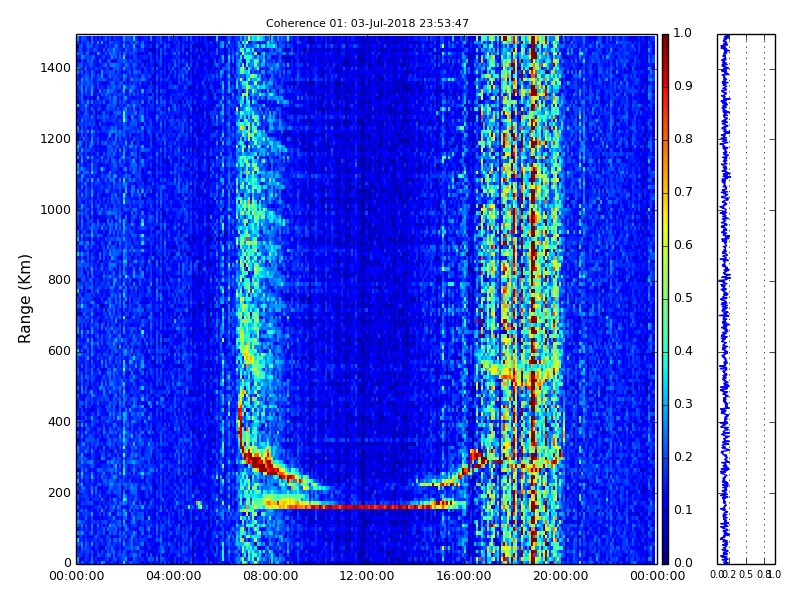This screenshot has height=600, width=800.
Task: Click the 'Range (Km)' y-axis label
Action: [x=26, y=298]
